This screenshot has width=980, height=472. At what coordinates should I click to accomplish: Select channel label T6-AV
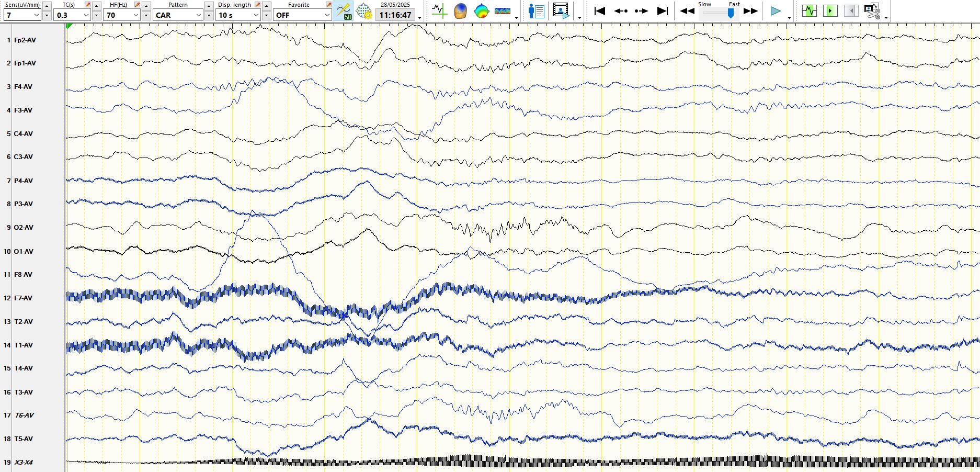click(x=24, y=415)
